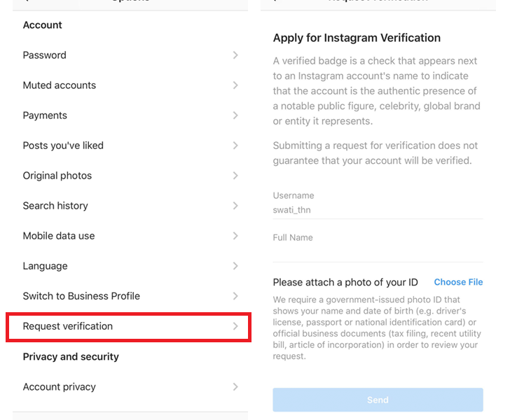
Task: Click the Choose File link
Action: point(458,282)
